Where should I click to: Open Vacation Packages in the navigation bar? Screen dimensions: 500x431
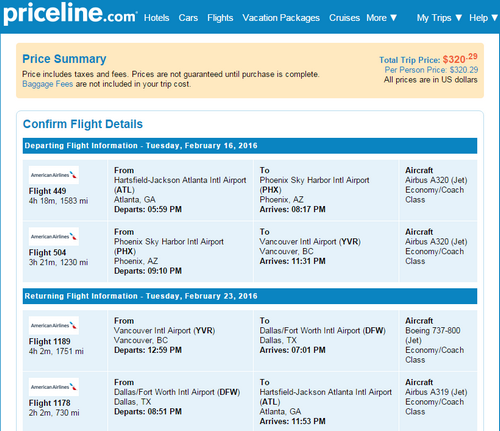coord(281,18)
